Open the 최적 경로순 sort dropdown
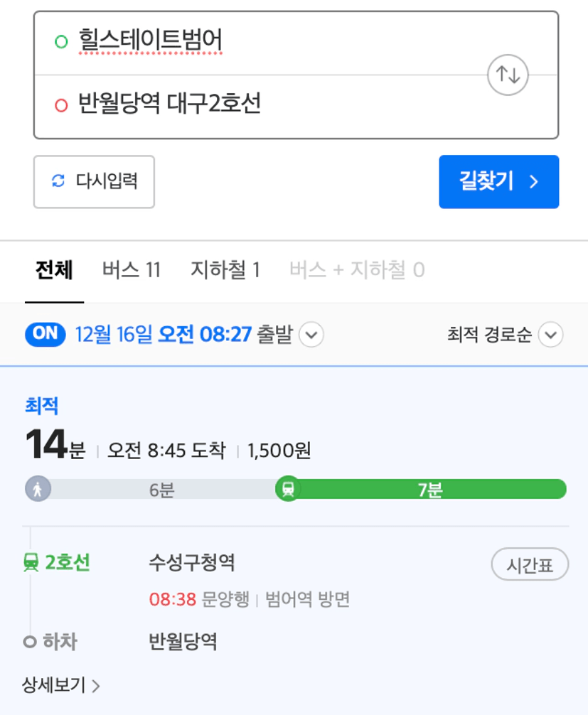The height and width of the screenshot is (715, 588). click(x=550, y=335)
